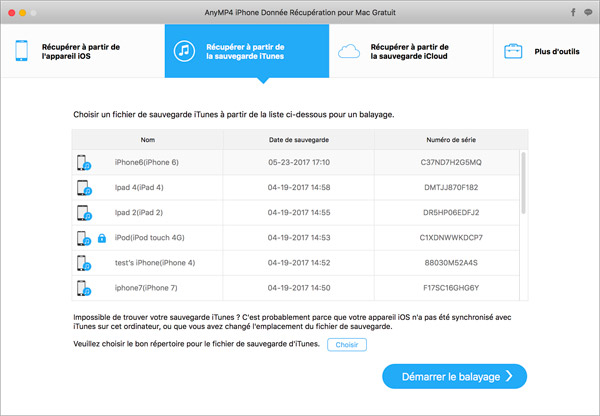Click the Numéro de série column header
The width and height of the screenshot is (600, 416).
[x=451, y=140]
